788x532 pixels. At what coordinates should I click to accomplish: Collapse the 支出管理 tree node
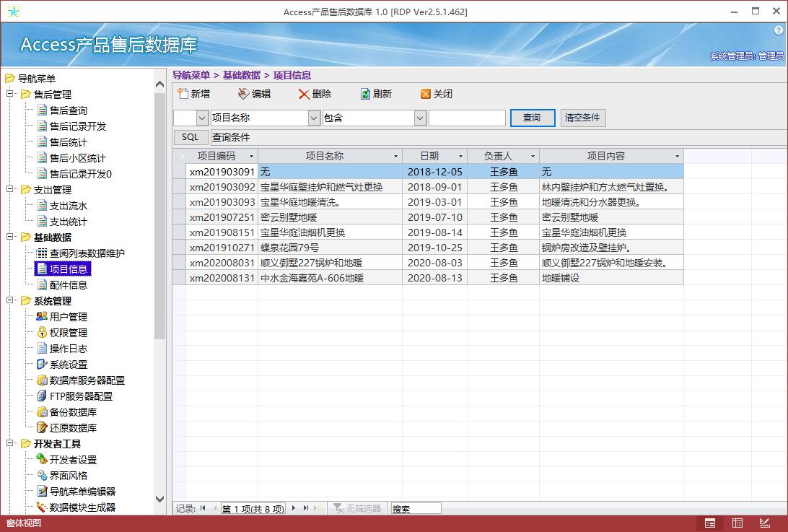(x=9, y=189)
